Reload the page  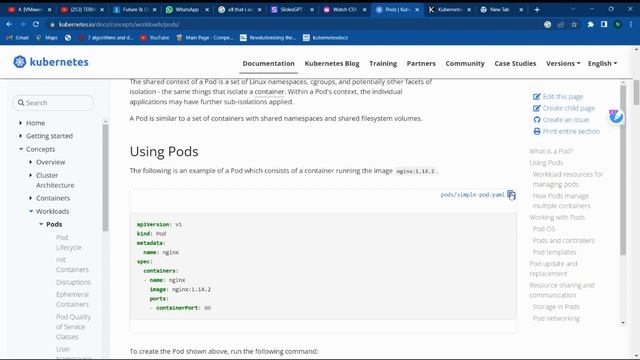click(x=36, y=24)
